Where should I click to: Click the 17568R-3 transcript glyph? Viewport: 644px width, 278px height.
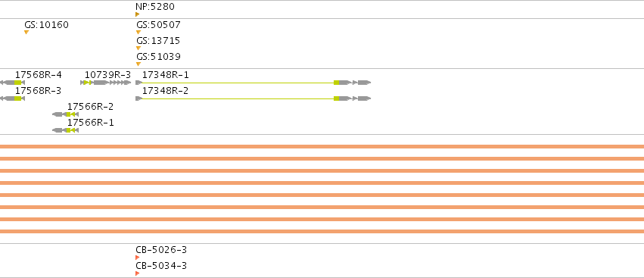[x=12, y=98]
